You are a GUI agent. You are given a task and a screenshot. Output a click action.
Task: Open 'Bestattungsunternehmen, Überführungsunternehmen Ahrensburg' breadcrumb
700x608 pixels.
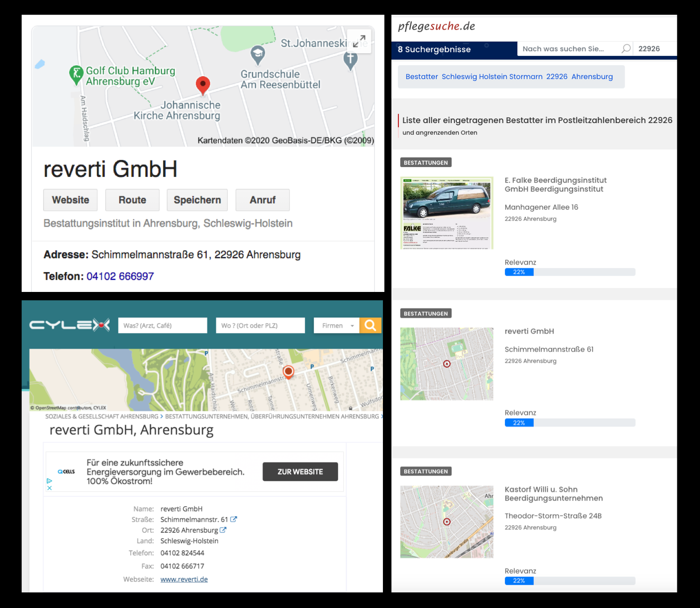tap(272, 416)
